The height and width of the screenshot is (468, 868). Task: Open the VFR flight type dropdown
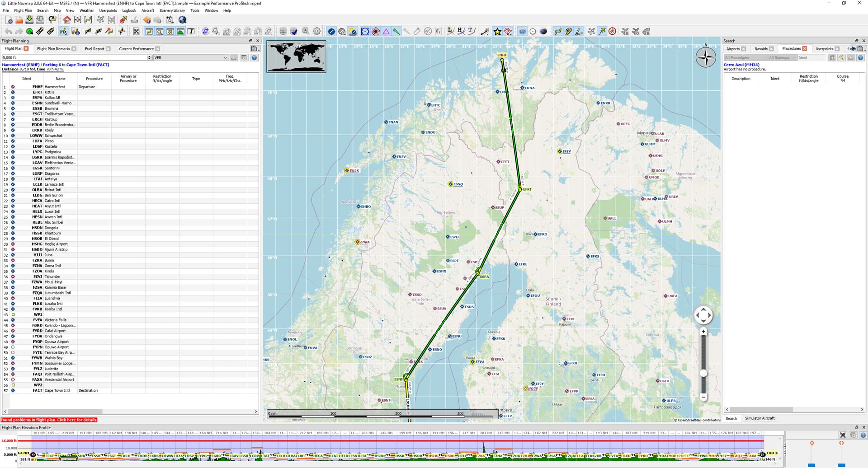coord(190,58)
